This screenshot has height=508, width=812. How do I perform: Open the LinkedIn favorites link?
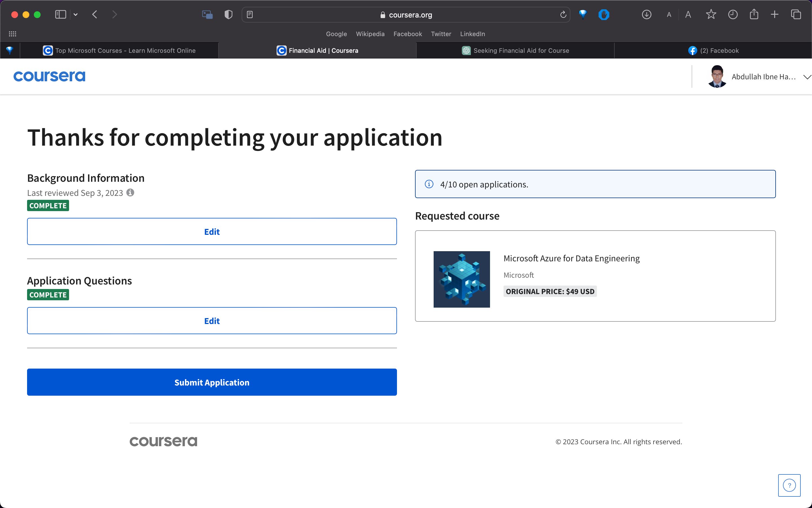[473, 34]
